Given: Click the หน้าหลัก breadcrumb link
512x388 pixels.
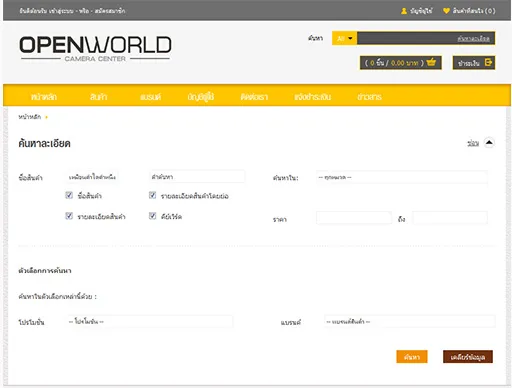Looking at the screenshot, I should click(x=30, y=117).
